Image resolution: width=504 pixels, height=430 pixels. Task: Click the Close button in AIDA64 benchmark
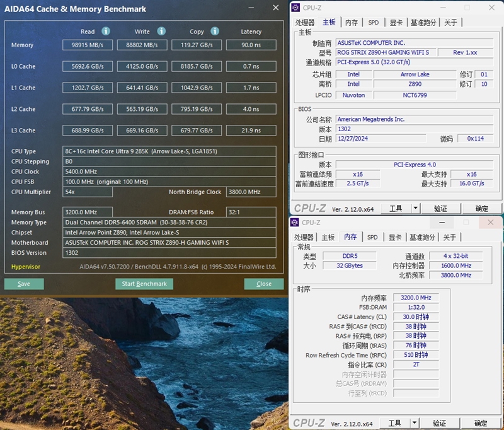click(x=264, y=284)
